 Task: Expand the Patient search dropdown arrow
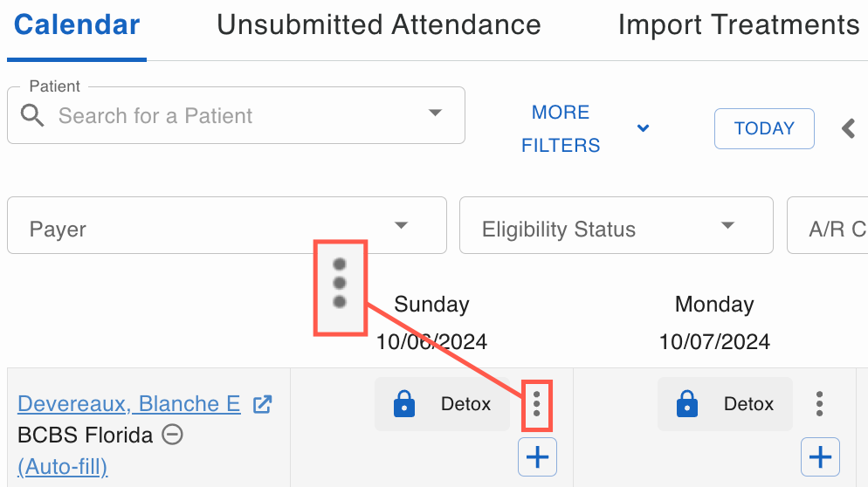(436, 113)
